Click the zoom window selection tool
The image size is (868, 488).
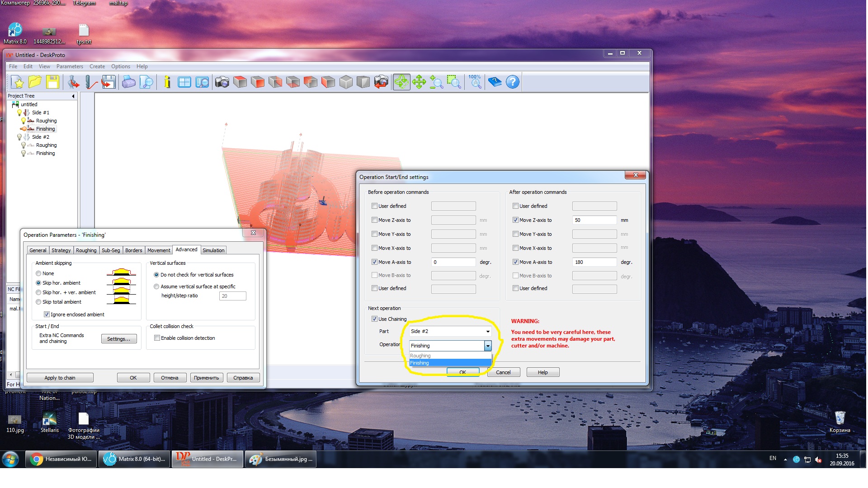[453, 82]
